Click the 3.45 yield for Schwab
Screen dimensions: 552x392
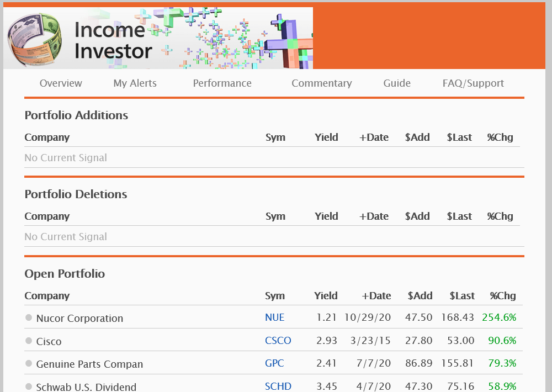[x=326, y=386]
